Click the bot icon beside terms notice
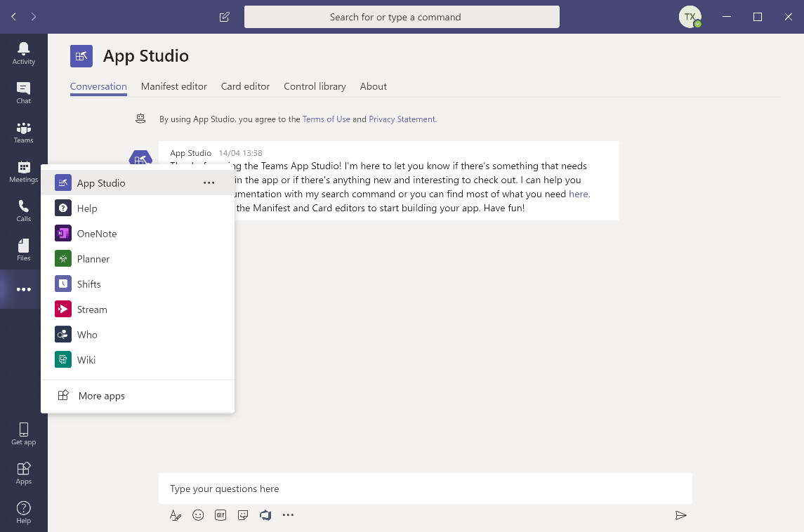 [x=140, y=119]
